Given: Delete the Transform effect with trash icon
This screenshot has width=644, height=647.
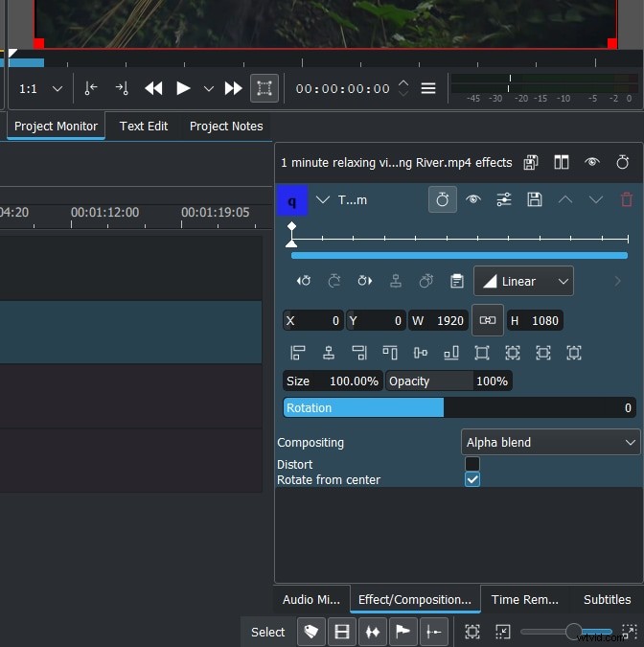Looking at the screenshot, I should pyautogui.click(x=627, y=199).
